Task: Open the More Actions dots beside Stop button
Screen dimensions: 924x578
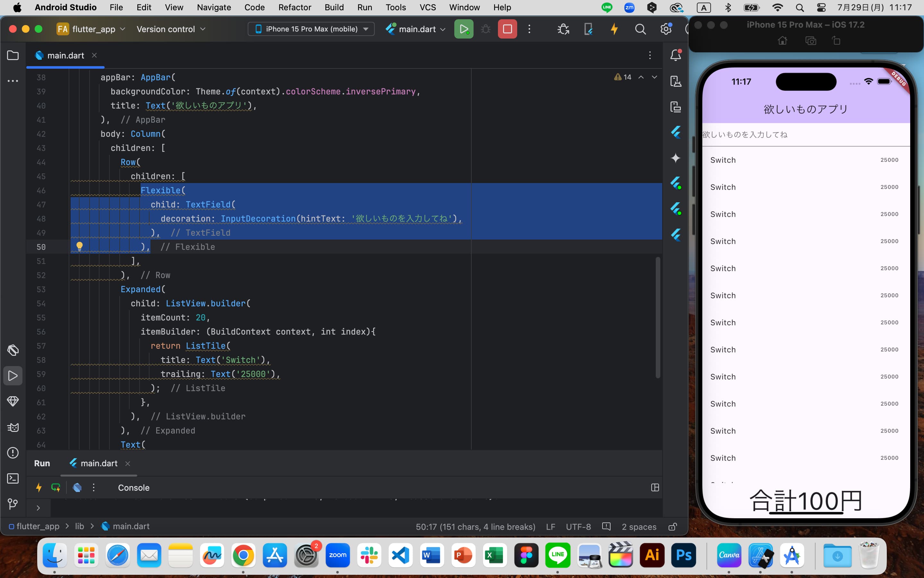Action: click(x=529, y=29)
